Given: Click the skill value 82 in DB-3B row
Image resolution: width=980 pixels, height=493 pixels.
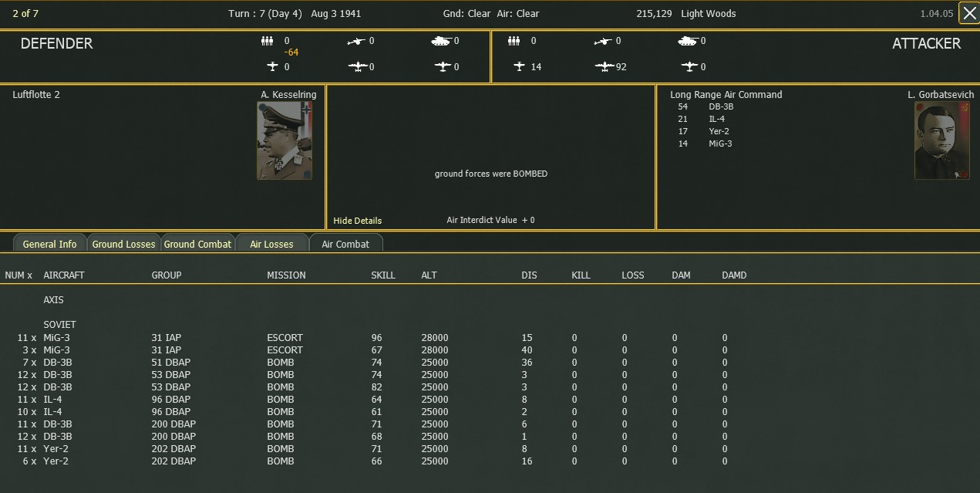Looking at the screenshot, I should point(377,387).
